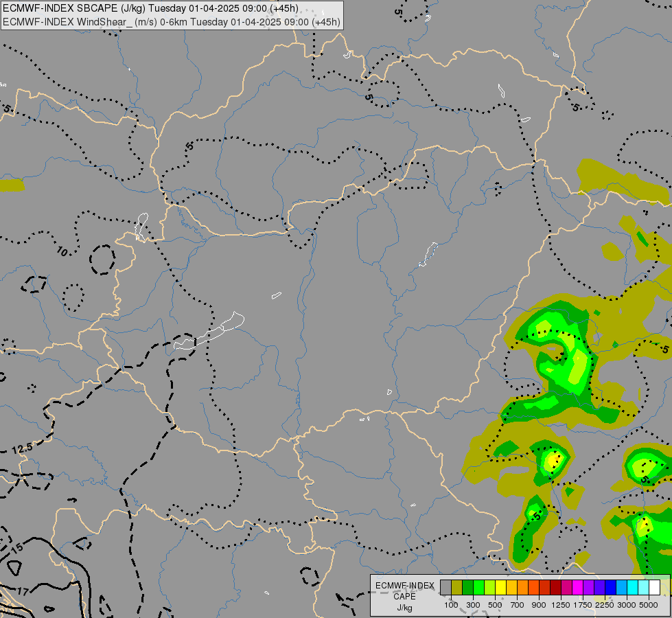Select the amber legend swatch

[x=511, y=587]
